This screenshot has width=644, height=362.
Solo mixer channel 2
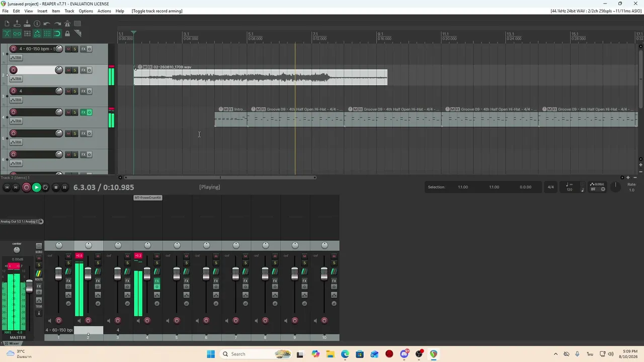98,263
